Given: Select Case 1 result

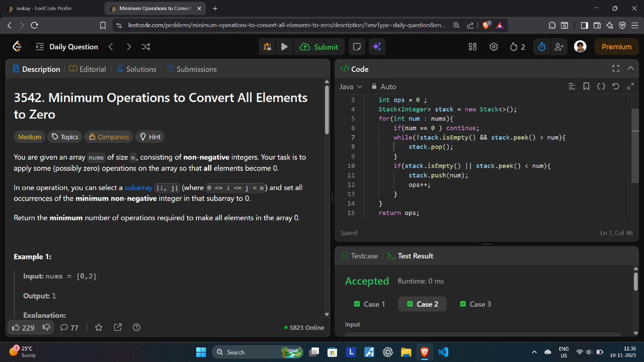Looking at the screenshot, I should (x=370, y=304).
